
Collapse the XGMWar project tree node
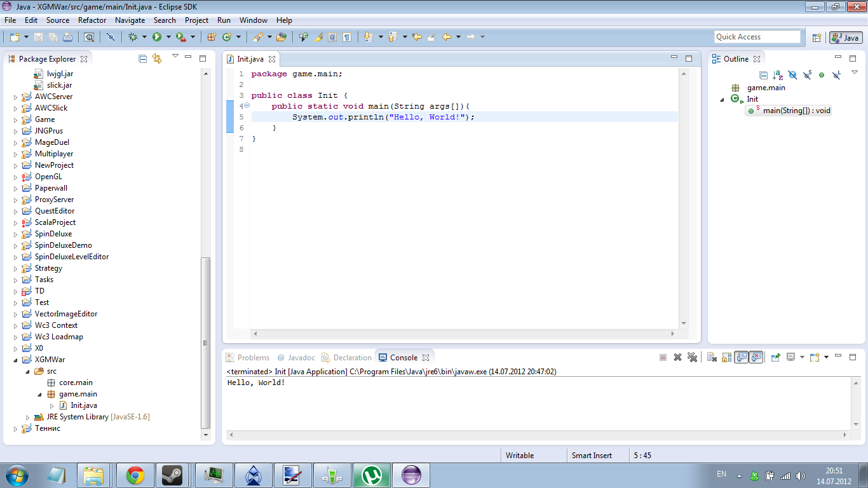pyautogui.click(x=16, y=360)
